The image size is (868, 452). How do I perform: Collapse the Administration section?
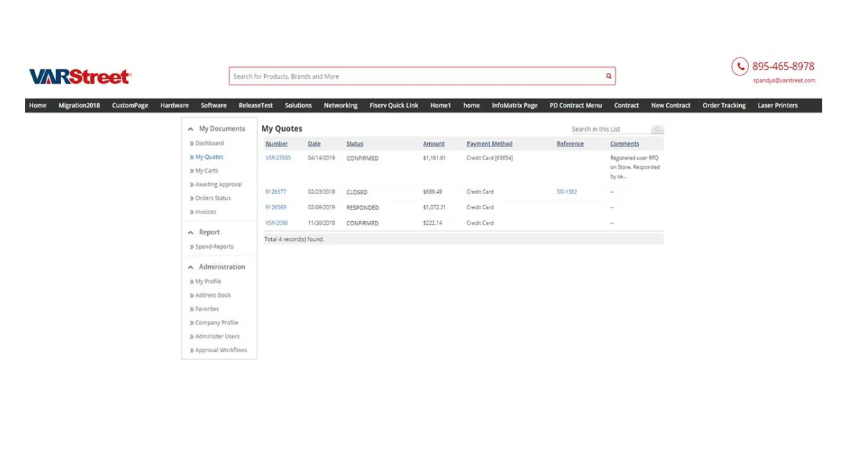pos(191,267)
